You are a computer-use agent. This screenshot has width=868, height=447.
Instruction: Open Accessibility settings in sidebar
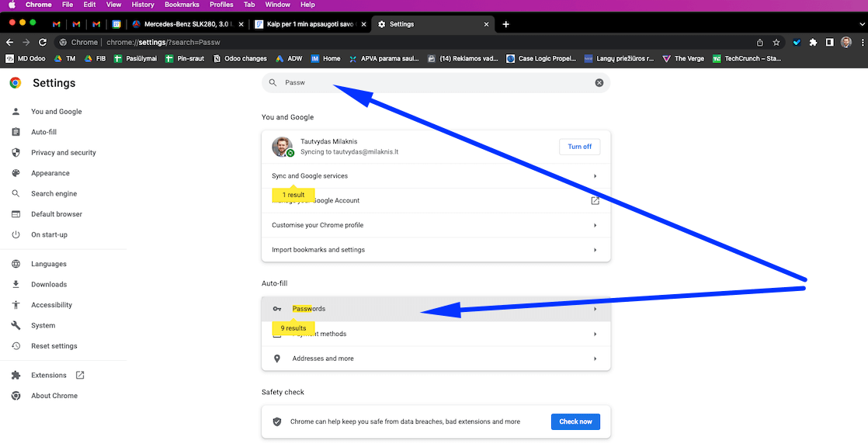point(51,305)
